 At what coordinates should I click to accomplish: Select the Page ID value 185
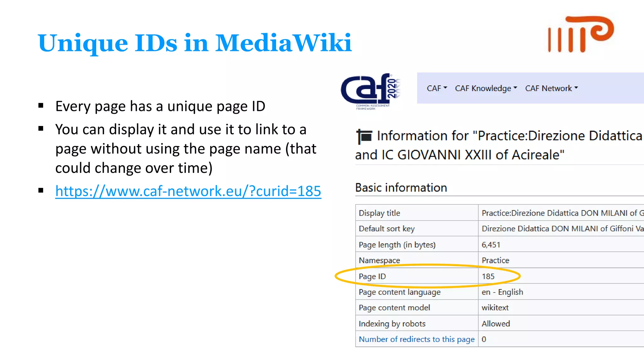488,276
